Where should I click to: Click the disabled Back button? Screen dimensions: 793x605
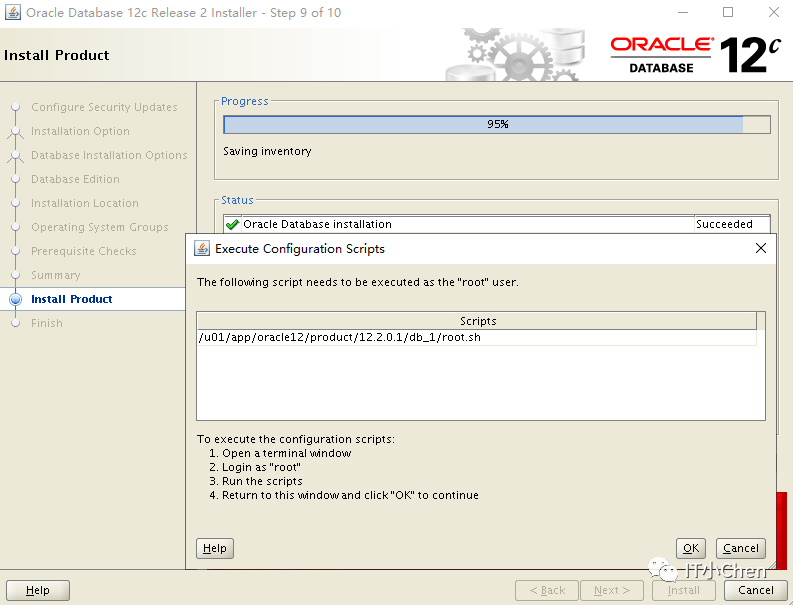pos(547,590)
